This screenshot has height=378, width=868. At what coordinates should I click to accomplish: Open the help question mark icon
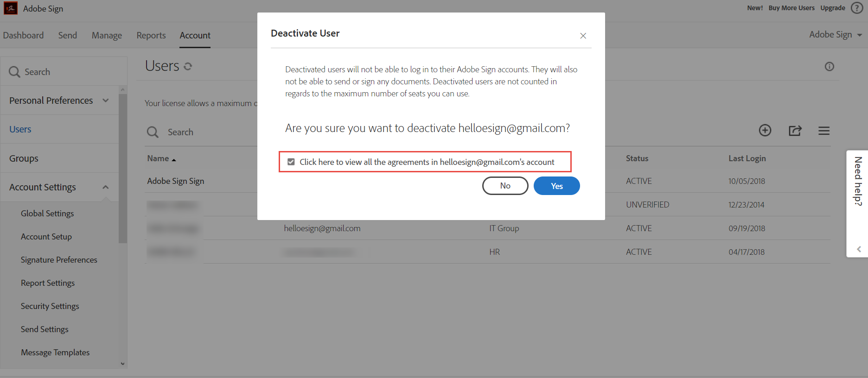[x=857, y=8]
